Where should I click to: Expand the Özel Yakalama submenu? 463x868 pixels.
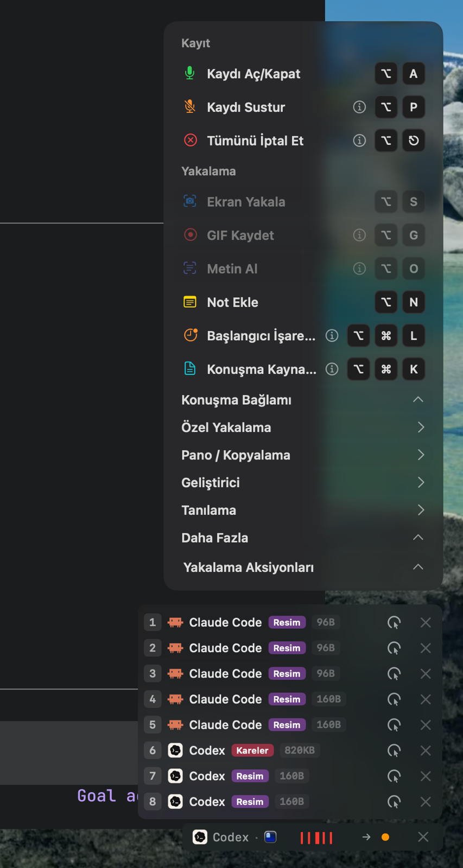tap(421, 427)
